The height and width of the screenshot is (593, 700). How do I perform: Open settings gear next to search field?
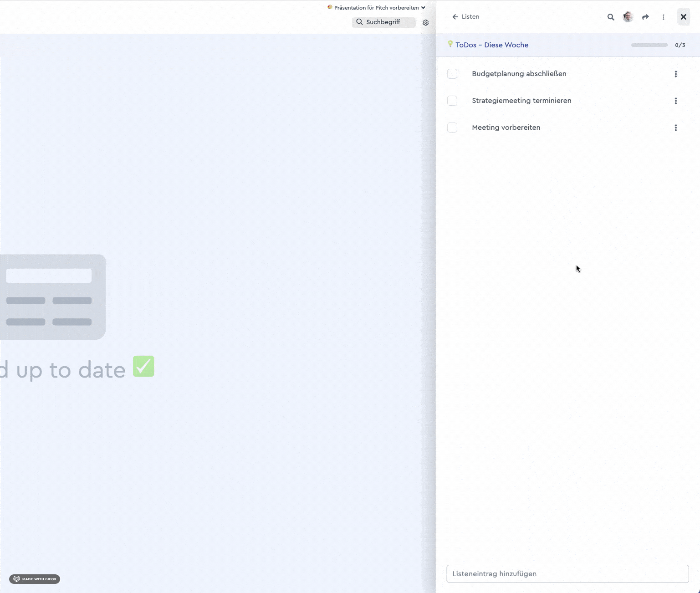coord(425,23)
